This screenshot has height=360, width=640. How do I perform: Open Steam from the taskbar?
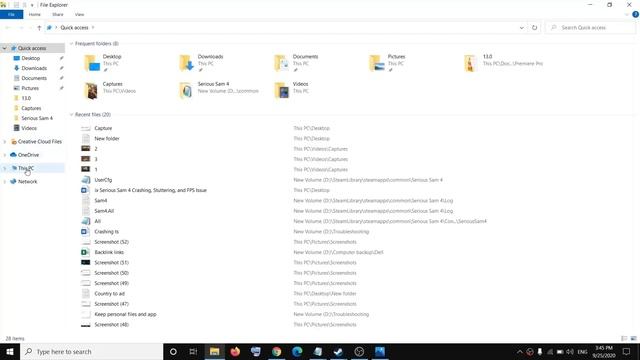338,351
